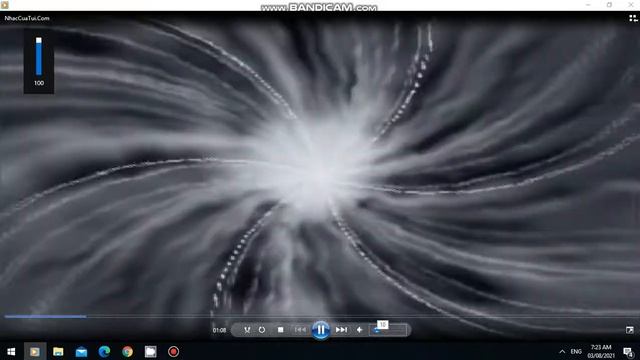Viewport: 640px width, 360px height.
Task: Switch to Now Playing mini view icon
Action: [x=630, y=330]
